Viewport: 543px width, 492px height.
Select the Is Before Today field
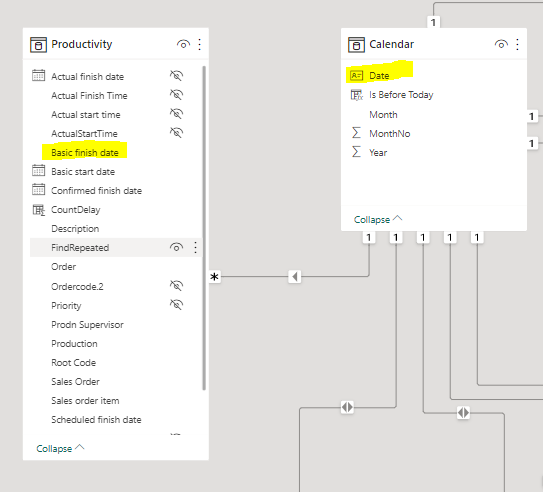click(x=401, y=95)
